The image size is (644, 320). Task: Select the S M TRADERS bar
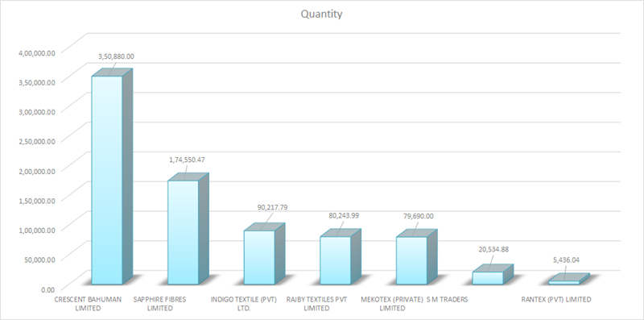493,274
